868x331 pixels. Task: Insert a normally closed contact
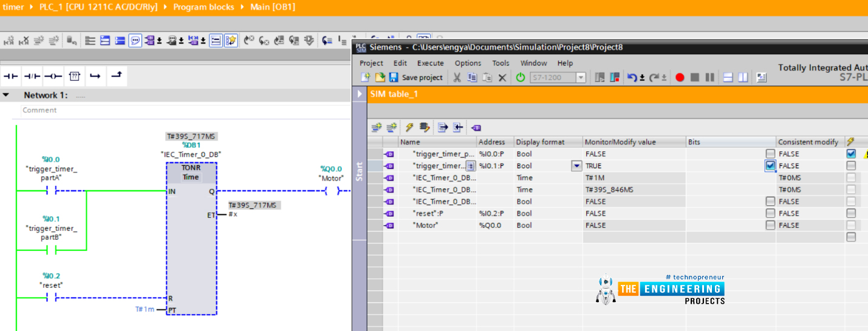(x=32, y=76)
